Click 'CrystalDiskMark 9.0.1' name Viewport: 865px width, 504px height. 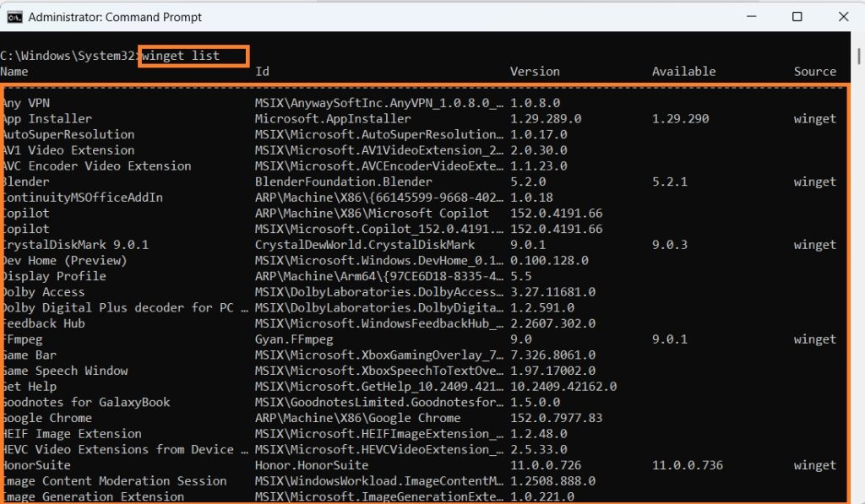tap(75, 245)
